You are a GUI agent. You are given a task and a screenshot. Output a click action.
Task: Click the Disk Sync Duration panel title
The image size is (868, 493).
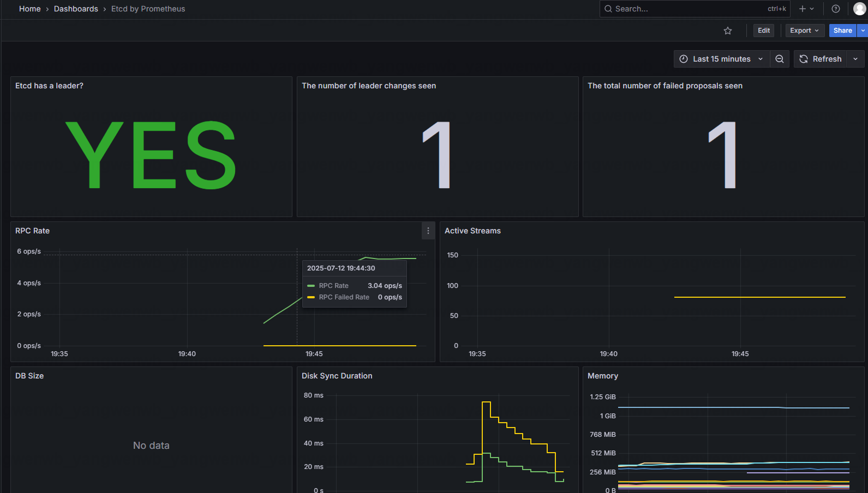[337, 376]
